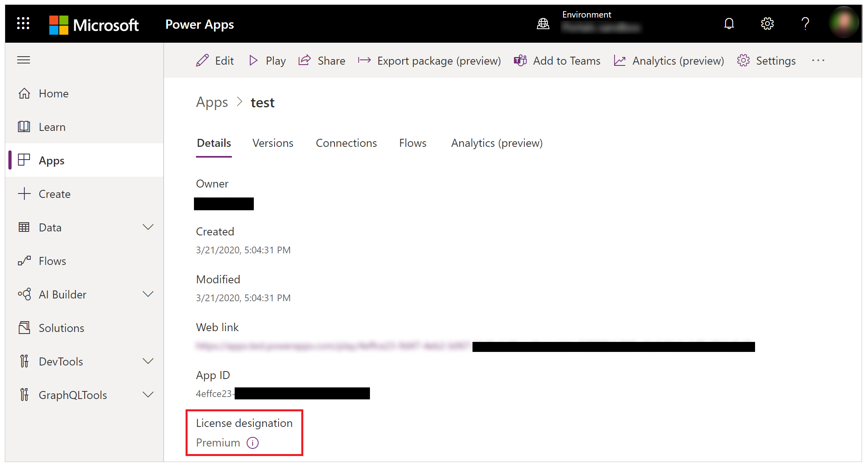Open the Flows section in sidebar
Viewport: 868px width, 468px height.
[x=52, y=261]
